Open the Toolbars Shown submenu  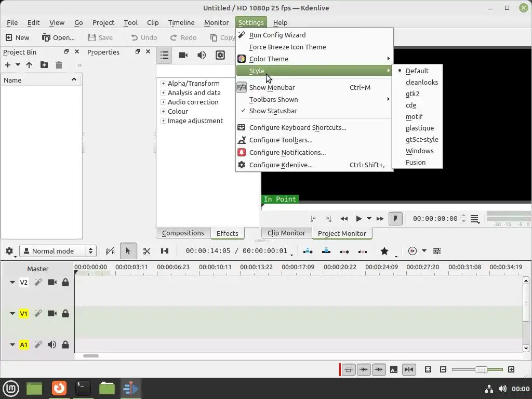314,99
